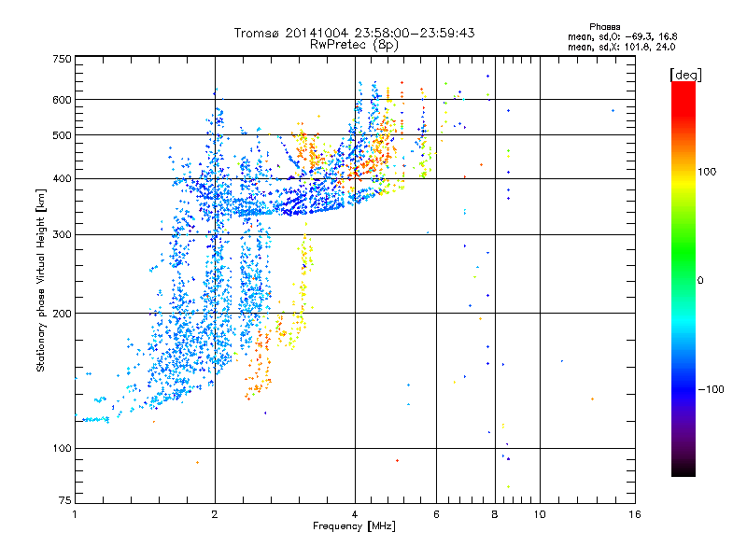Click the y-axis tick label '75'
The image size is (747, 560).
pos(65,500)
